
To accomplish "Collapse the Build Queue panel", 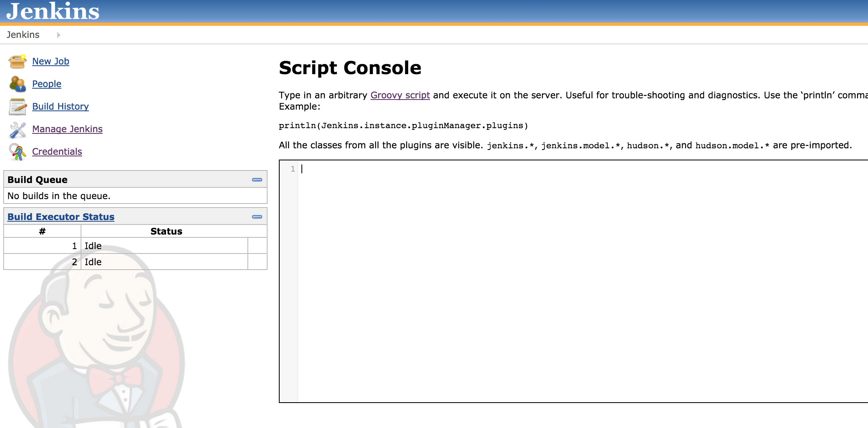I will [257, 179].
